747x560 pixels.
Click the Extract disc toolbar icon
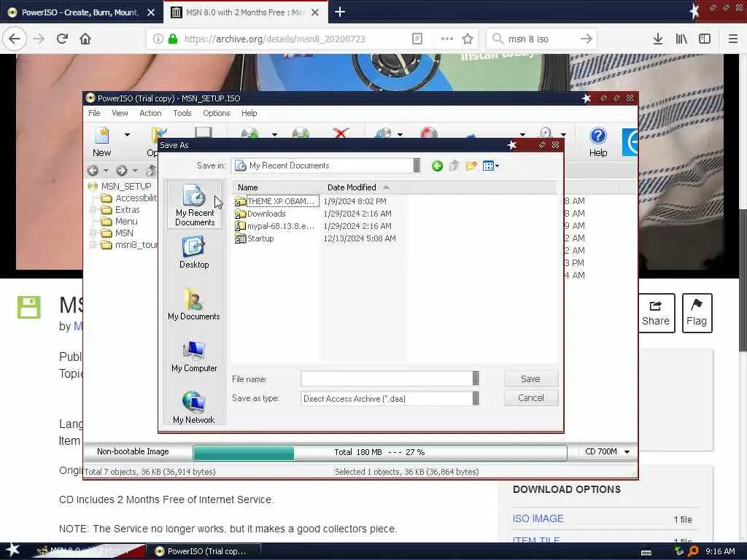(301, 133)
